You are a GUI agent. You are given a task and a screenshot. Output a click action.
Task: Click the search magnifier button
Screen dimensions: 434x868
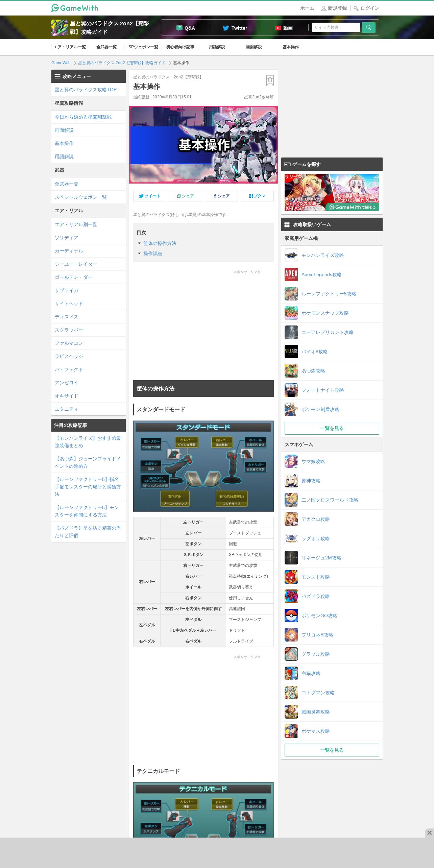(x=369, y=28)
